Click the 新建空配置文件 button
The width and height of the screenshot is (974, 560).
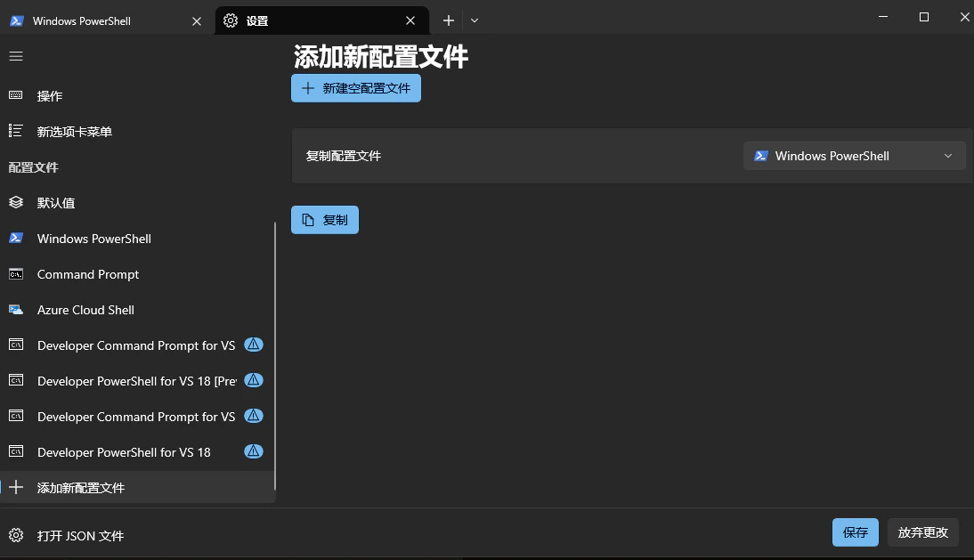[356, 88]
